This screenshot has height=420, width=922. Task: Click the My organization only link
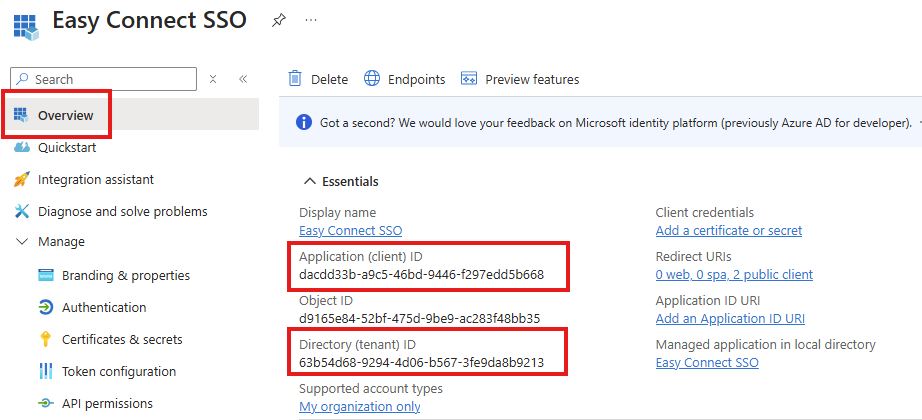click(360, 406)
